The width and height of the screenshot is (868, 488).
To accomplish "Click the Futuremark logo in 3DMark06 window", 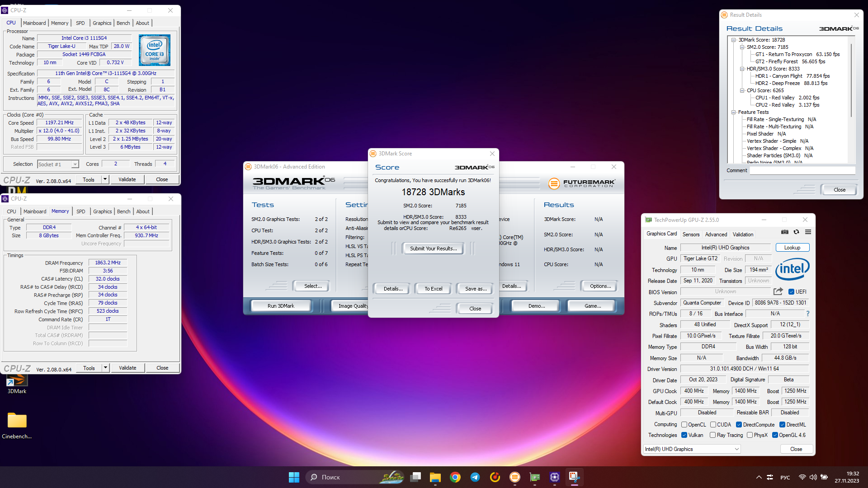I will (x=582, y=183).
